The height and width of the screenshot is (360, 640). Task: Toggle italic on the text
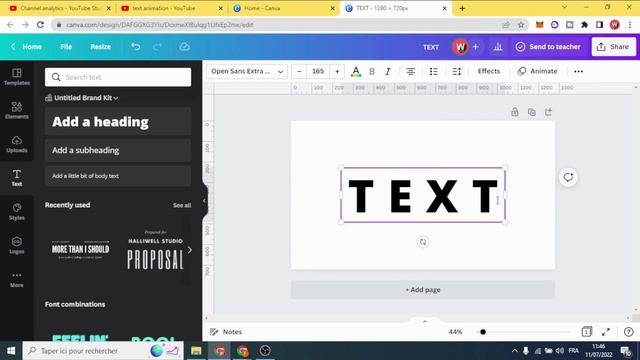[388, 71]
